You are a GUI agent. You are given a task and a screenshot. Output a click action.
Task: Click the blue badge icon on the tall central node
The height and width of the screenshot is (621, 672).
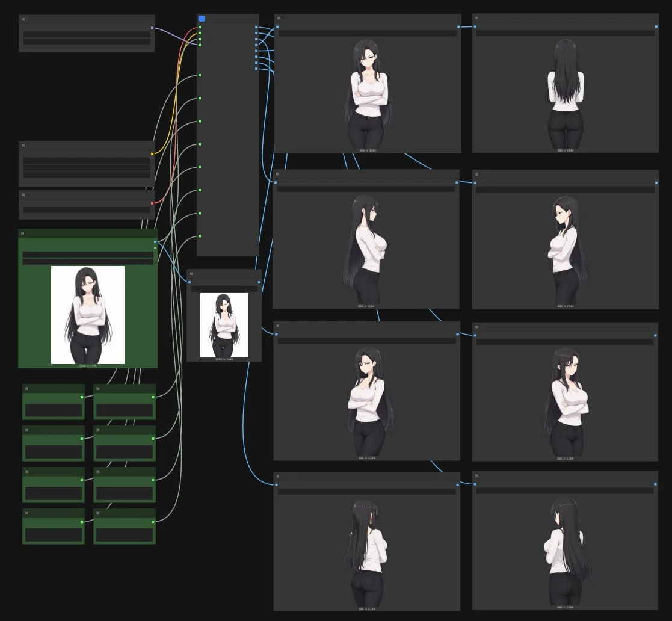point(202,19)
